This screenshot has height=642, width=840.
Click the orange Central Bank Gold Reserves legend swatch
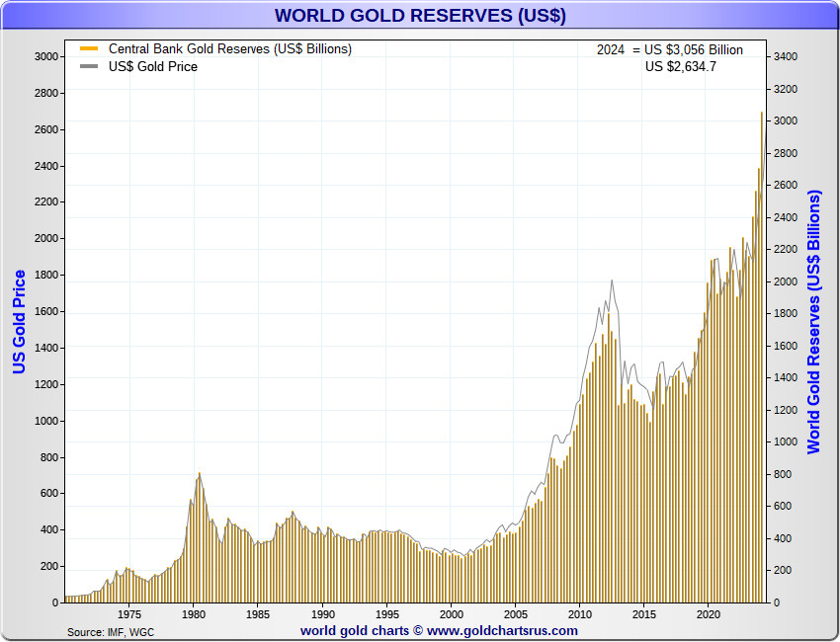[x=89, y=48]
